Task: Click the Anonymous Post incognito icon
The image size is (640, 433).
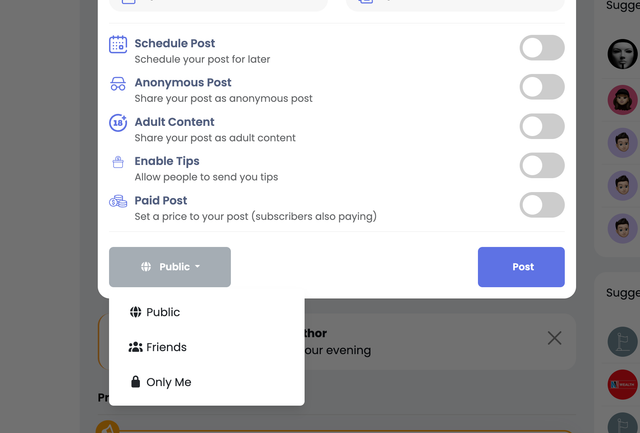Action: click(118, 84)
